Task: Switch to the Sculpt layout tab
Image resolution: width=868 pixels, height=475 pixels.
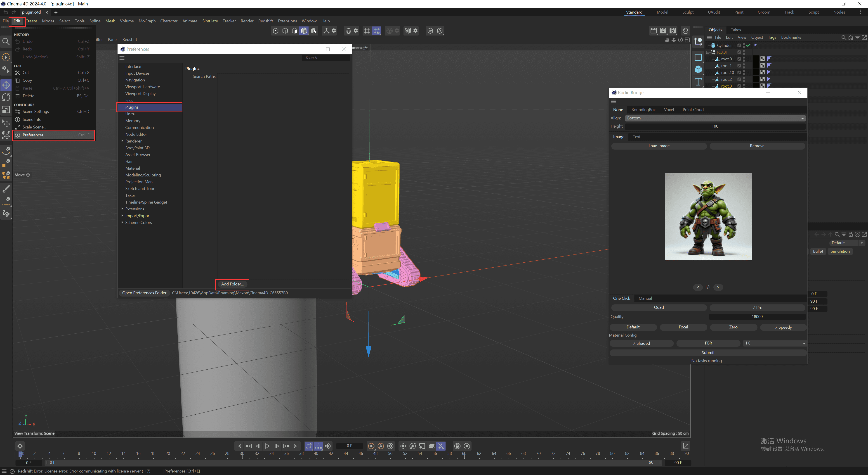Action: point(688,12)
